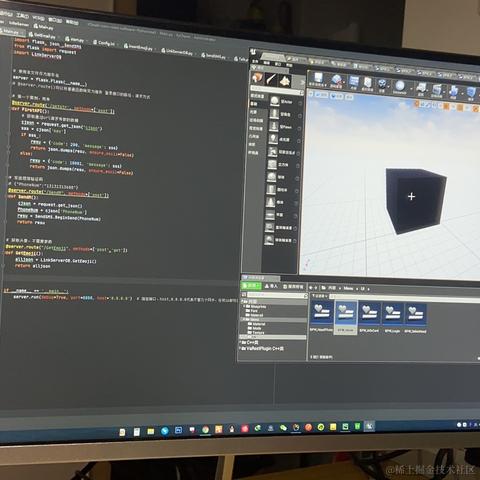Click the Datasmith toolbar icon
This screenshot has height=480, width=480.
coord(400,86)
